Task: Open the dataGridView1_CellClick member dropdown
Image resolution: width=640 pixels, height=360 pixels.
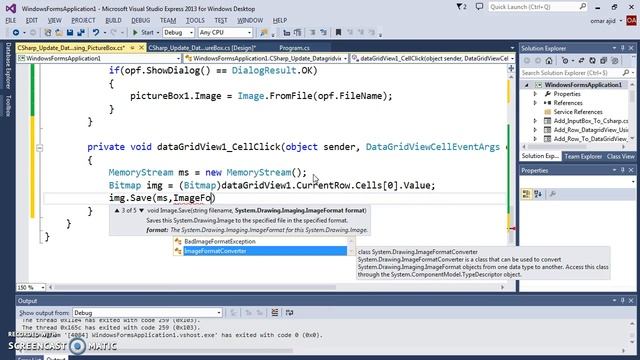Action: pos(433,58)
